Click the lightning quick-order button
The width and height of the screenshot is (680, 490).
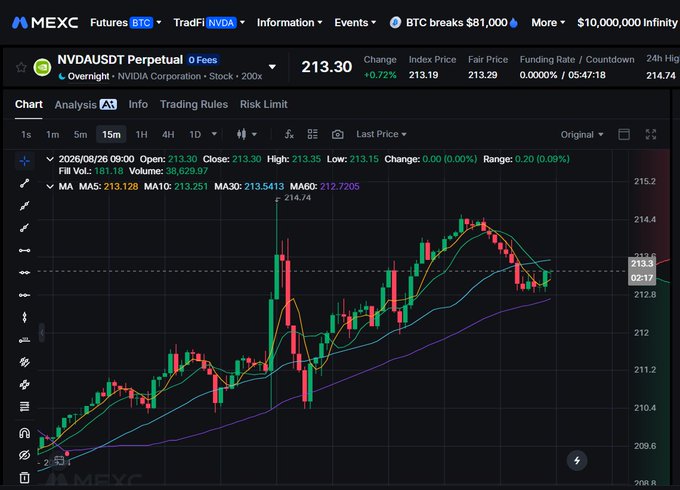click(577, 461)
